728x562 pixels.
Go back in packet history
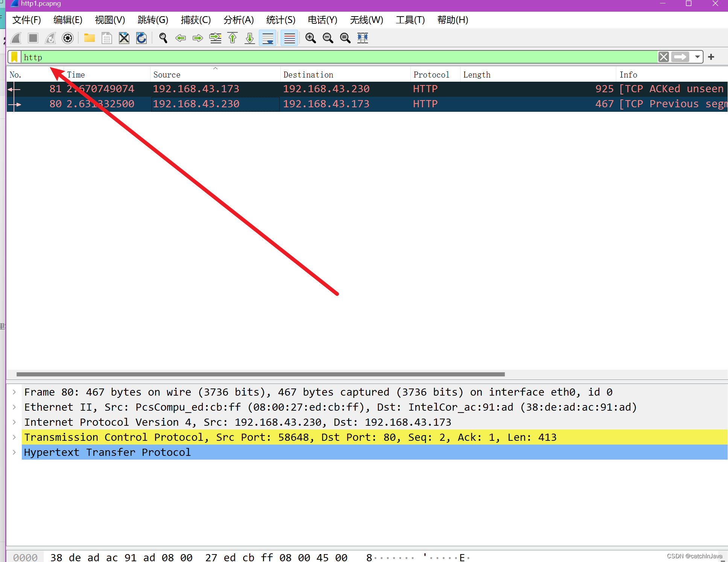pos(181,38)
